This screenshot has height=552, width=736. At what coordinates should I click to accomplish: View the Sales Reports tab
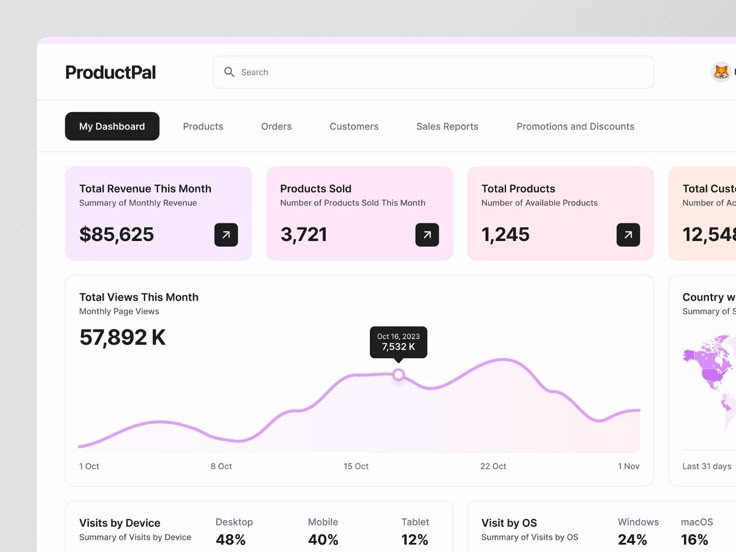click(447, 126)
